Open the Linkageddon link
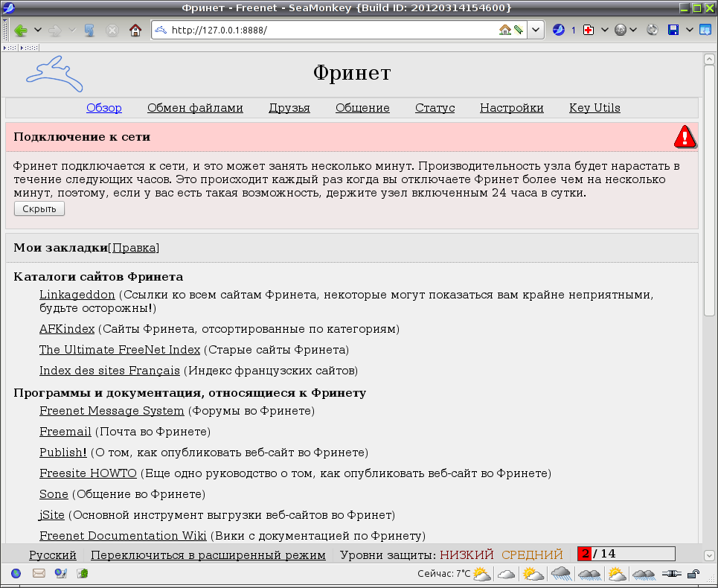 77,295
